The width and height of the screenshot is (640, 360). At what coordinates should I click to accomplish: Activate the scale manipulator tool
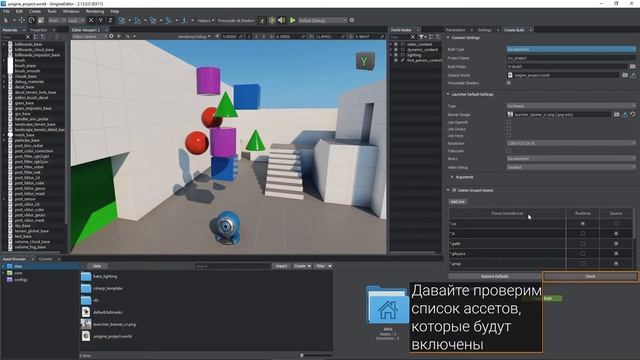(x=41, y=20)
